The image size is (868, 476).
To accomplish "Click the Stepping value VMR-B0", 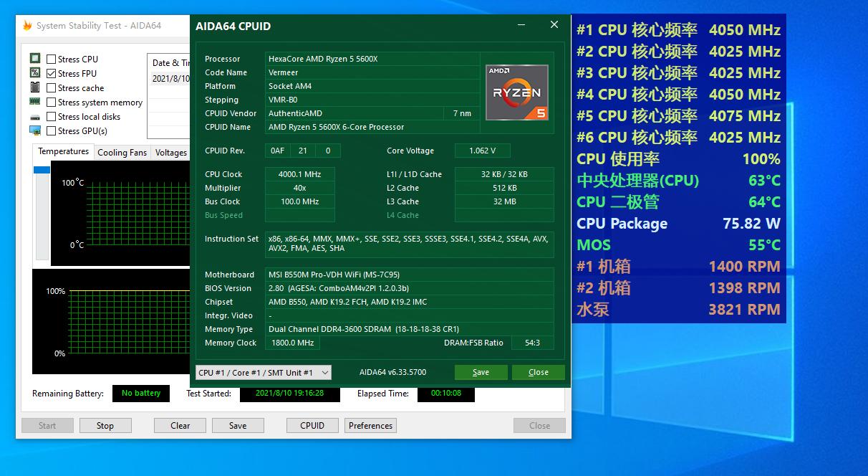I will tap(283, 100).
